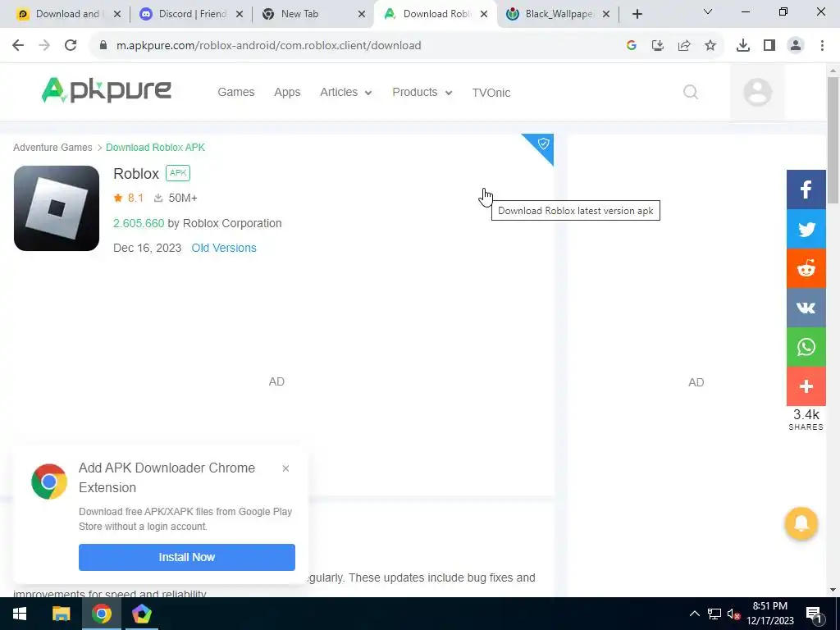Viewport: 840px width, 630px height.
Task: Click the colorful pentagon taskbar app
Action: coord(141,614)
